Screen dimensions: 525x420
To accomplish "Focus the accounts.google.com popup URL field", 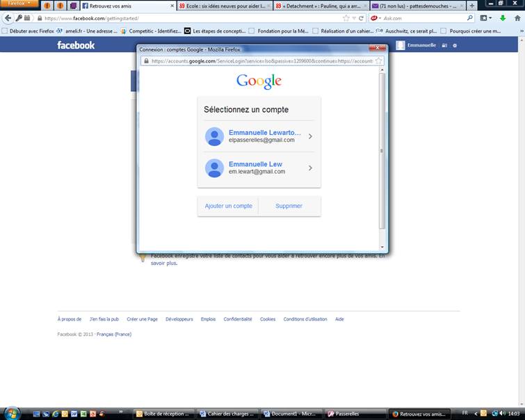I will [262, 61].
